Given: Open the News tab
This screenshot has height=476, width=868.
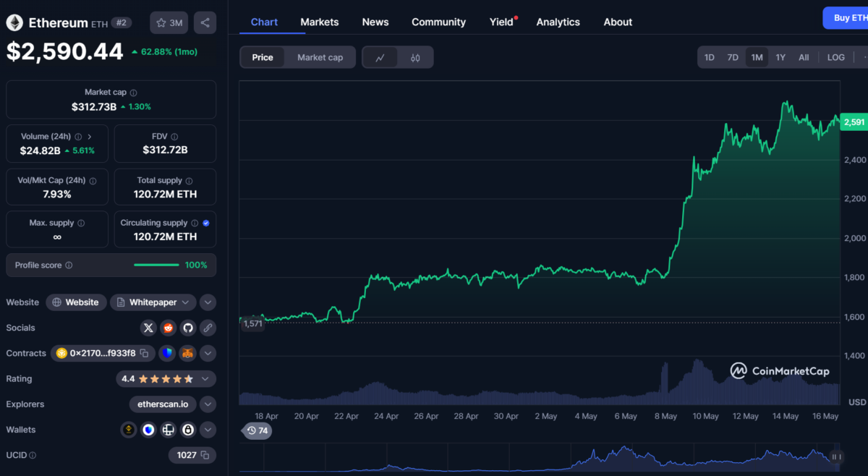Looking at the screenshot, I should (x=375, y=22).
